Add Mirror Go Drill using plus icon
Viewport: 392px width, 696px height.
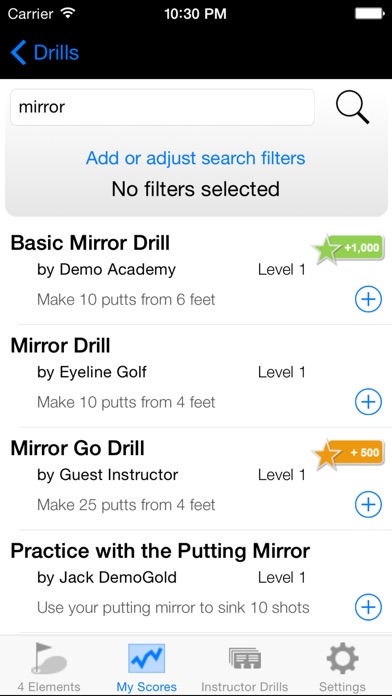(x=368, y=505)
